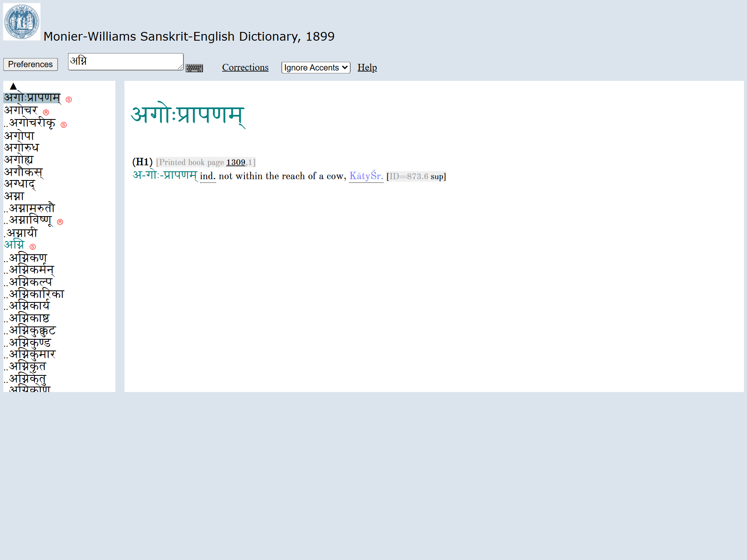Click the Monier-Williams Dictionary title

click(189, 37)
